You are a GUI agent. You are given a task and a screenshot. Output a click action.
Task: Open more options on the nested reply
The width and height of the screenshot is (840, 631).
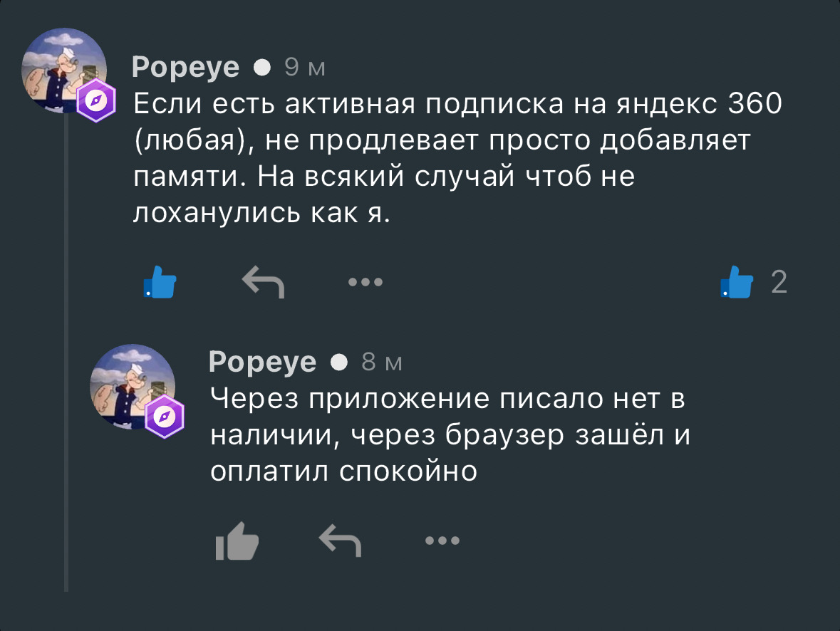click(442, 541)
